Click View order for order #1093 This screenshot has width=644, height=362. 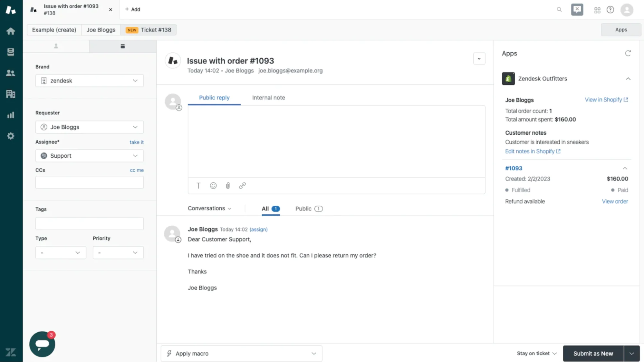tap(615, 201)
